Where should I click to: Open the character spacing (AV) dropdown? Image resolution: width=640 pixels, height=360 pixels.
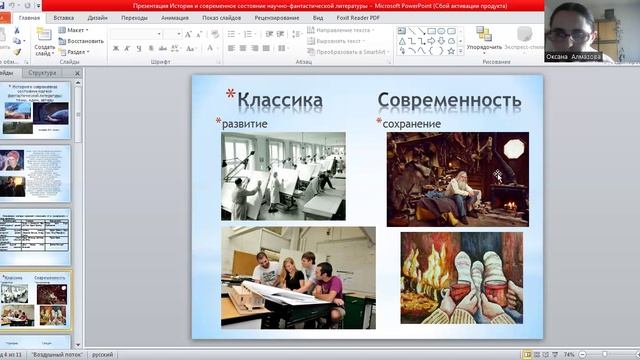(x=176, y=49)
